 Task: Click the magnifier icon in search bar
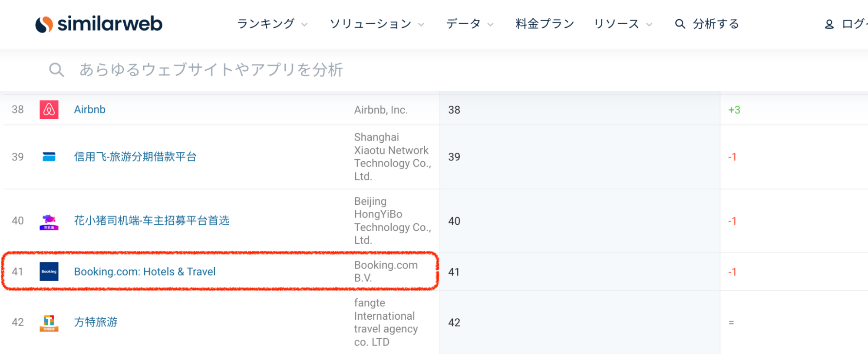coord(56,70)
